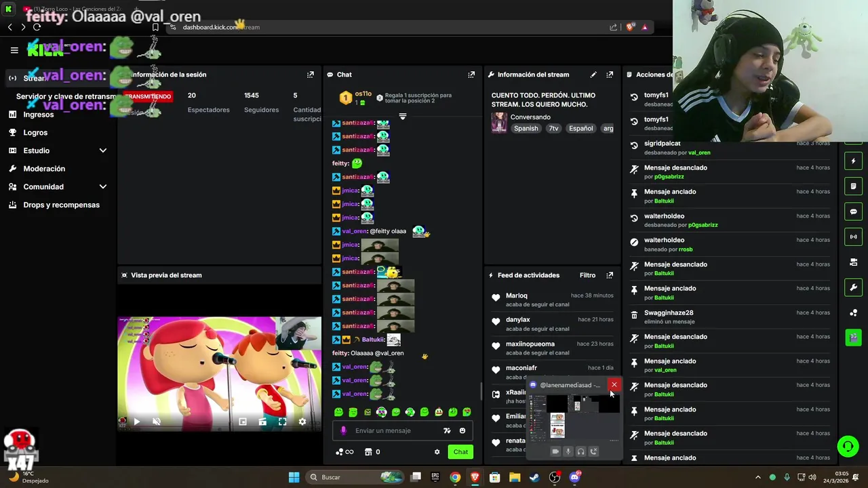The image size is (868, 488).
Task: Click purple microphone icon in message box
Action: [343, 430]
